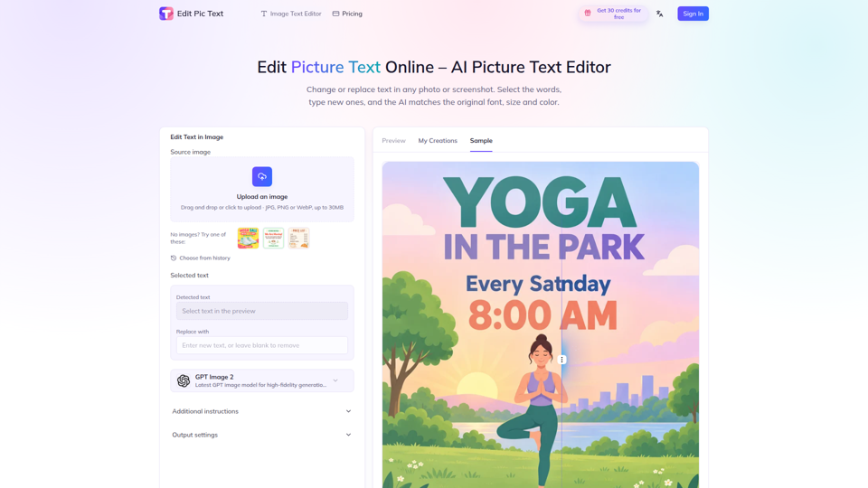Screen dimensions: 868x488
Task: Grab the before-after comparison slider handle
Action: point(561,360)
